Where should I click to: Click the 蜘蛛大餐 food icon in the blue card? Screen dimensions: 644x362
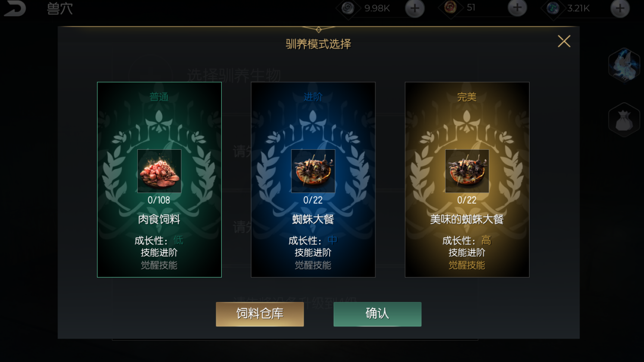click(x=313, y=171)
